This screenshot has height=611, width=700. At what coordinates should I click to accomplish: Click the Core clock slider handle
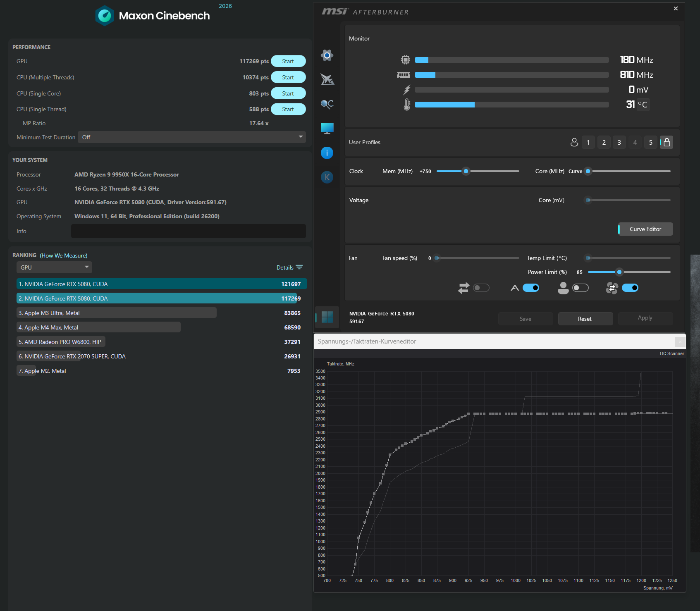tap(588, 171)
